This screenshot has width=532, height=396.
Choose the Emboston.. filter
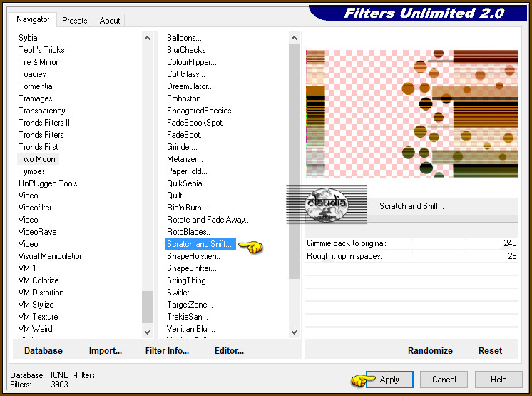pos(185,98)
